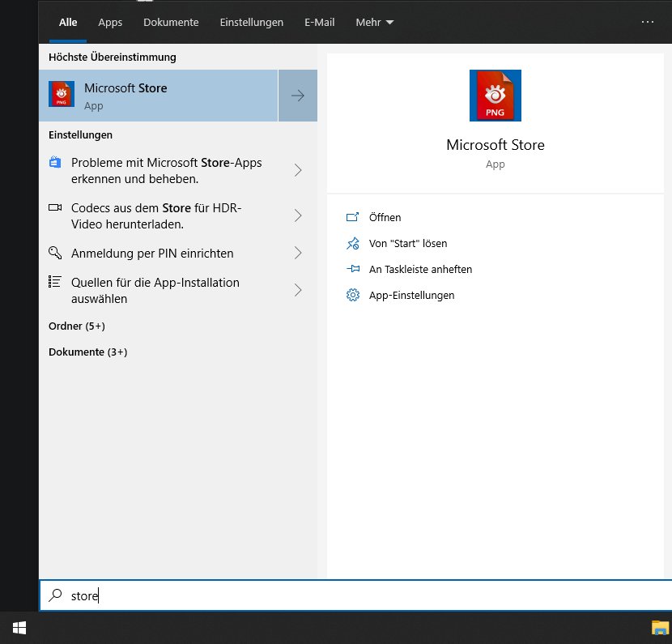Screen dimensions: 672x644
Task: Switch to the E-Mail filter tab
Action: (x=319, y=23)
